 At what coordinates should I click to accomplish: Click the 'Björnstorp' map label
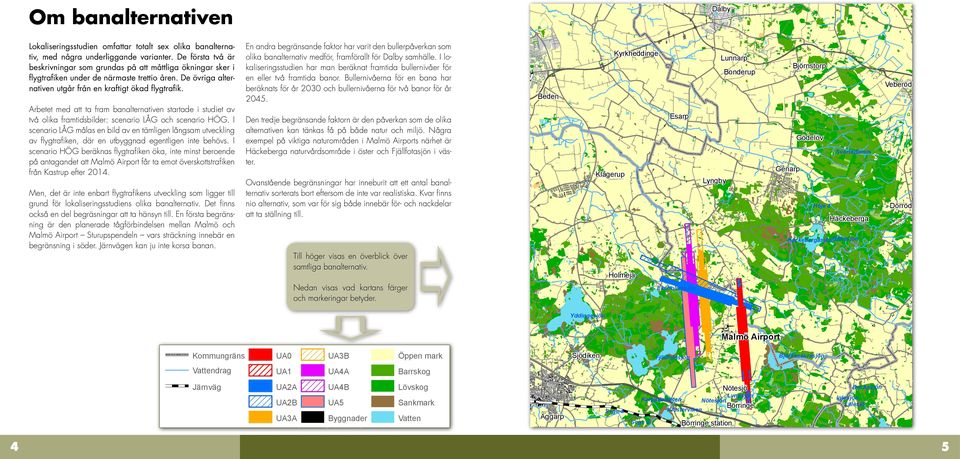tap(811, 65)
